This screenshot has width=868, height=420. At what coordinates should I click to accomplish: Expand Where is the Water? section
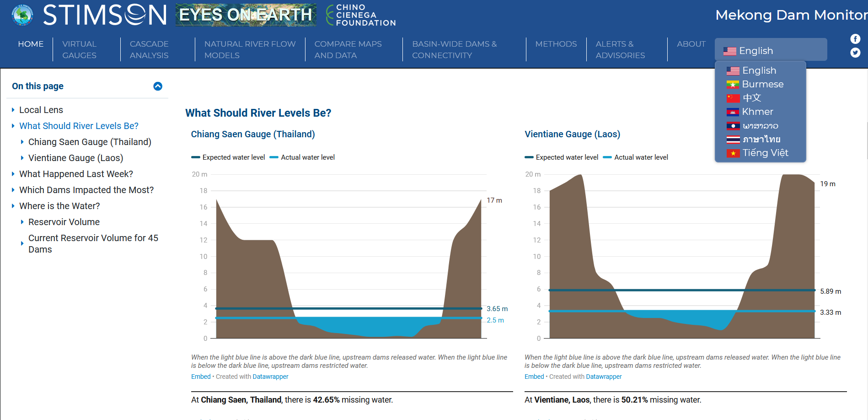(x=59, y=206)
